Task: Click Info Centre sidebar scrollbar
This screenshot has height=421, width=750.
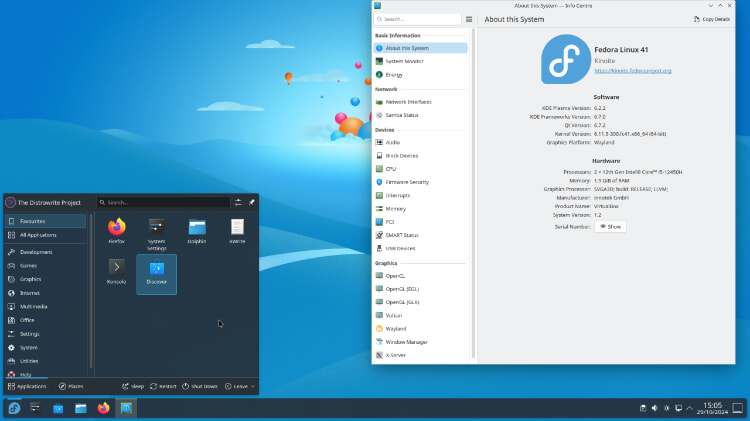Action: tap(474, 193)
